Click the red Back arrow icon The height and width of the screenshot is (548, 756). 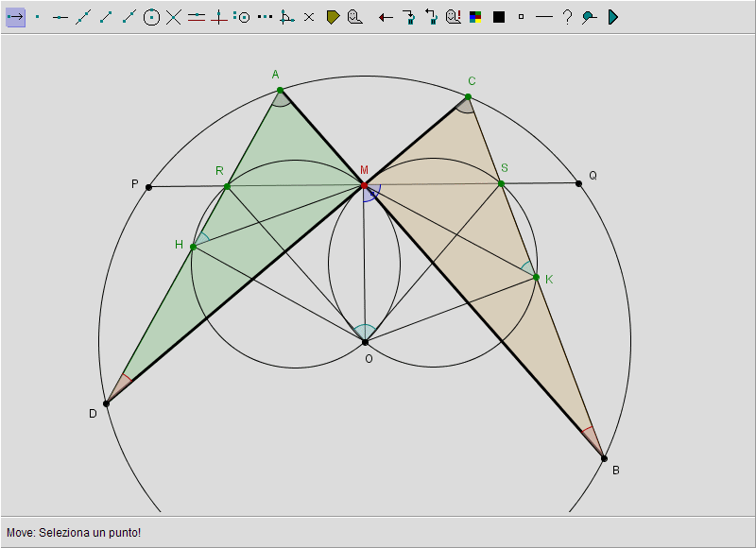click(x=386, y=18)
